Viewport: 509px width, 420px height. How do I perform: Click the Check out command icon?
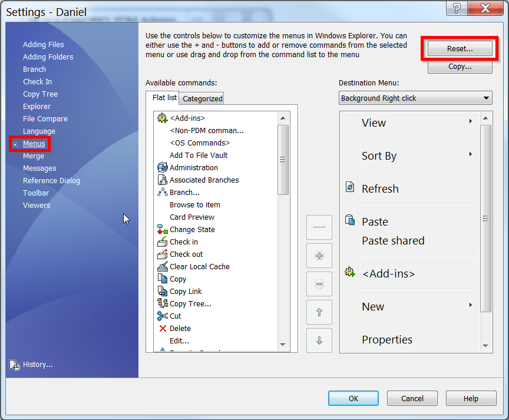163,254
